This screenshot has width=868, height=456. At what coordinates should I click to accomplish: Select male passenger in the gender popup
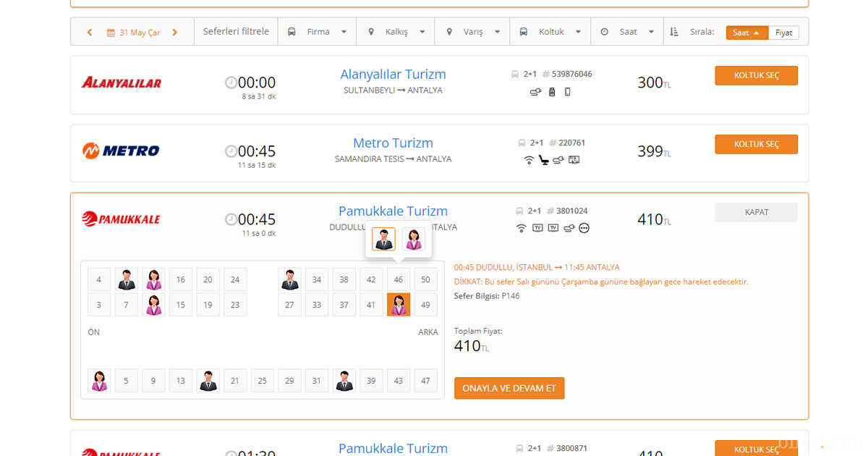tap(383, 239)
